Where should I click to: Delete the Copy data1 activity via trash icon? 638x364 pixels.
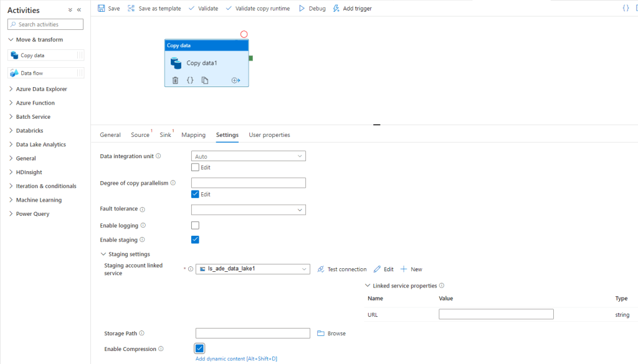175,80
